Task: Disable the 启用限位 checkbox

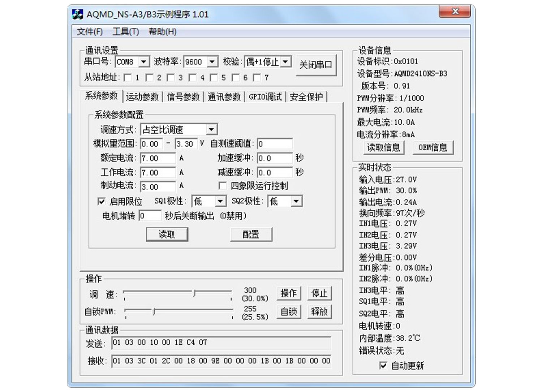Action: coord(101,201)
